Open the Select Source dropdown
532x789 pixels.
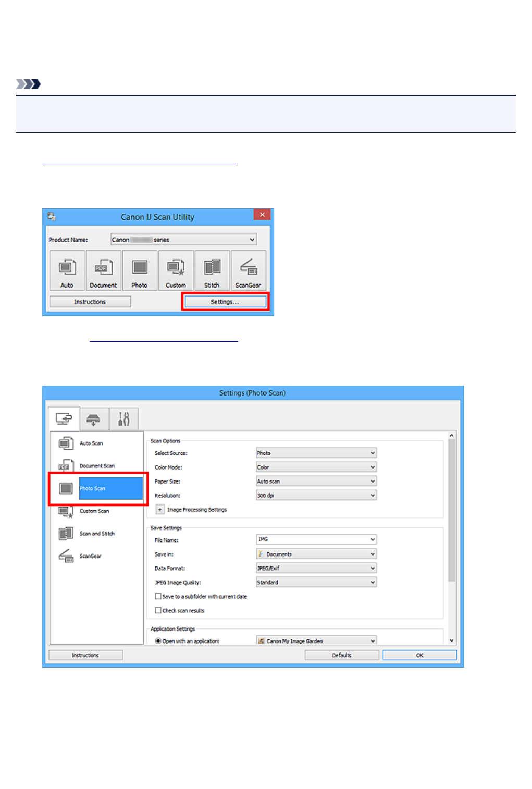coord(316,453)
